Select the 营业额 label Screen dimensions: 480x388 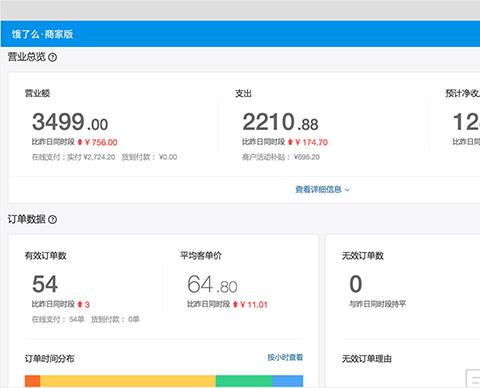(37, 93)
